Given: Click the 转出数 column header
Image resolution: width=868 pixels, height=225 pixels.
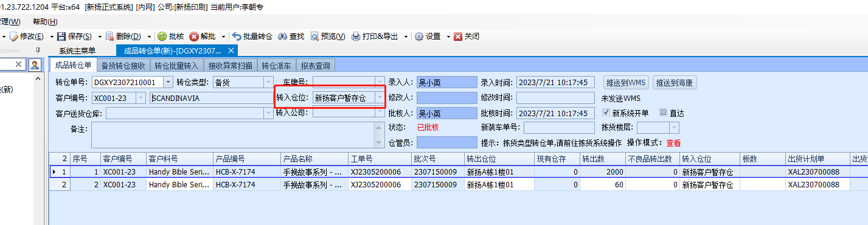Looking at the screenshot, I should [602, 159].
